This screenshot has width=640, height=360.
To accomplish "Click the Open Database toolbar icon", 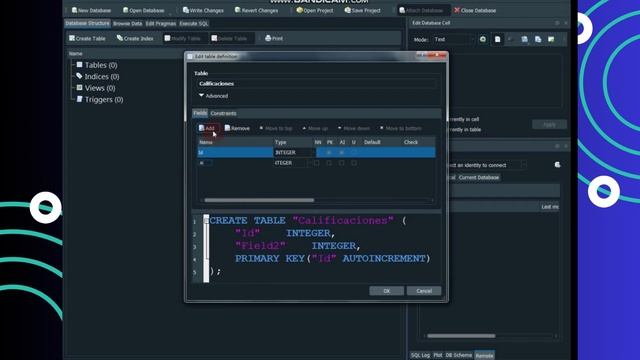I will (x=125, y=10).
